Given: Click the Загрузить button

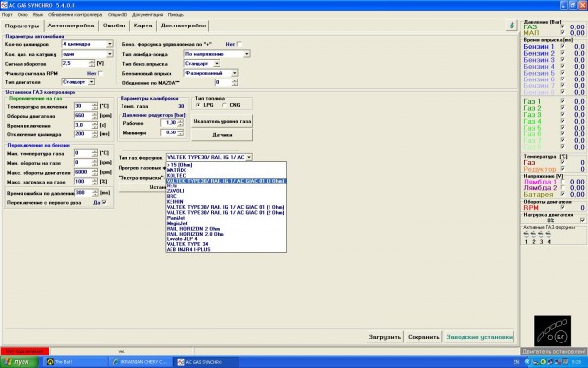Looking at the screenshot, I should [385, 337].
